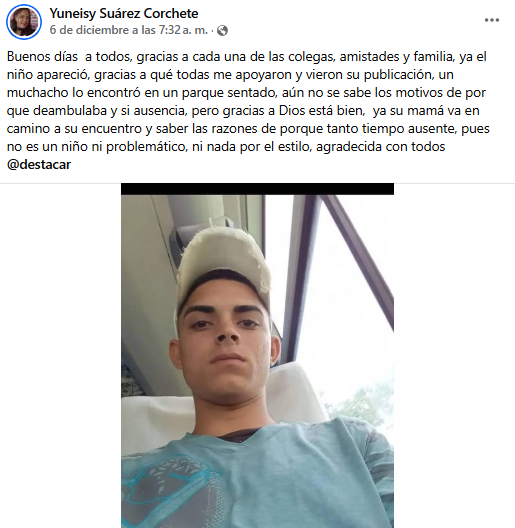Click the last text line ending agradecida con todos
515x528 pixels.
226,147
